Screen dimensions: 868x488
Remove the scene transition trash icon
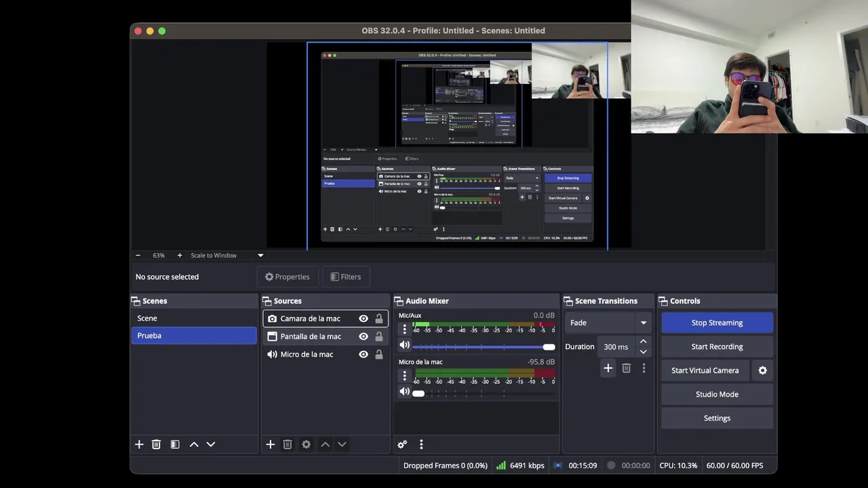pyautogui.click(x=627, y=368)
